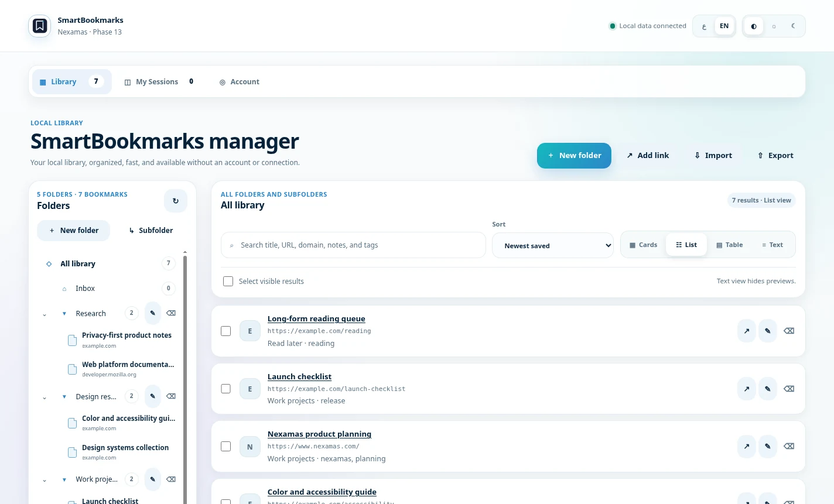Delete the Nexamas product planning bookmark
Screen dimensions: 834x504
(789, 447)
